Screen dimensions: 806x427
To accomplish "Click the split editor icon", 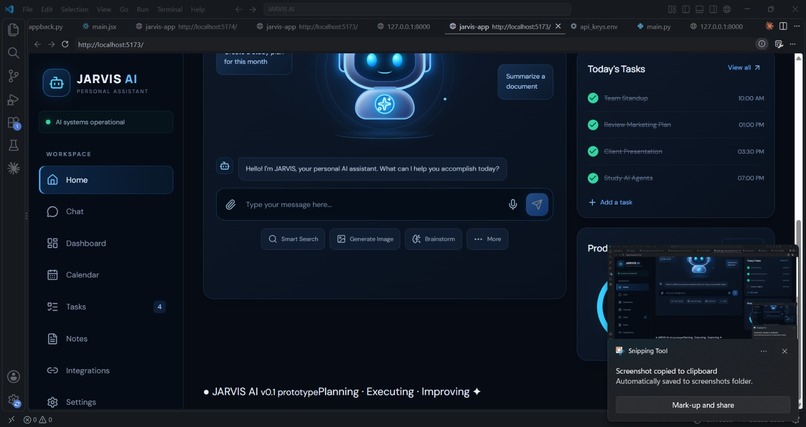I will pyautogui.click(x=783, y=26).
